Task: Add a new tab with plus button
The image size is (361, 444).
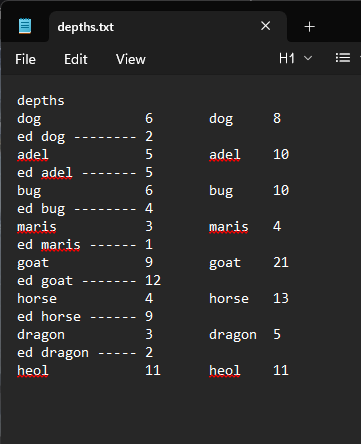Action: coord(309,27)
